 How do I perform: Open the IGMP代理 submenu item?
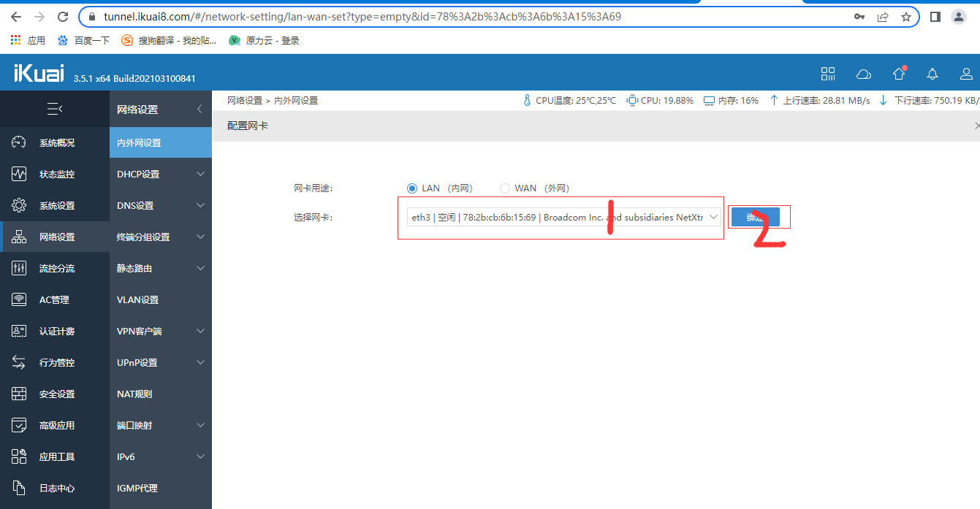click(x=161, y=488)
